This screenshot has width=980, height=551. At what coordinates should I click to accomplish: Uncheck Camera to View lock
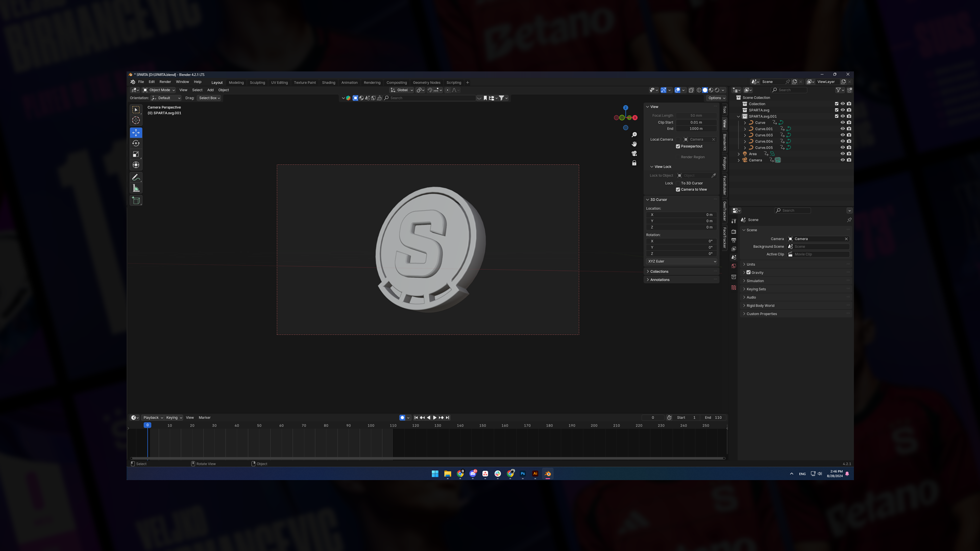coord(678,190)
